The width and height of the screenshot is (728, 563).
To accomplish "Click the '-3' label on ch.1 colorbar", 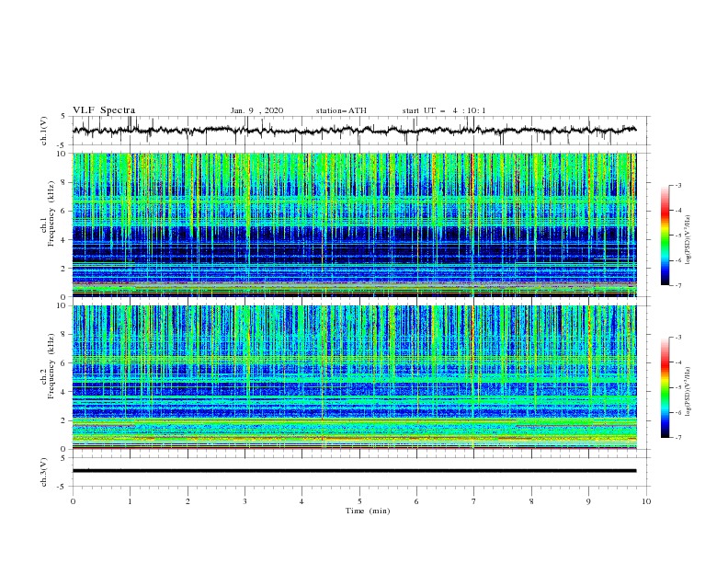I will coord(678,185).
